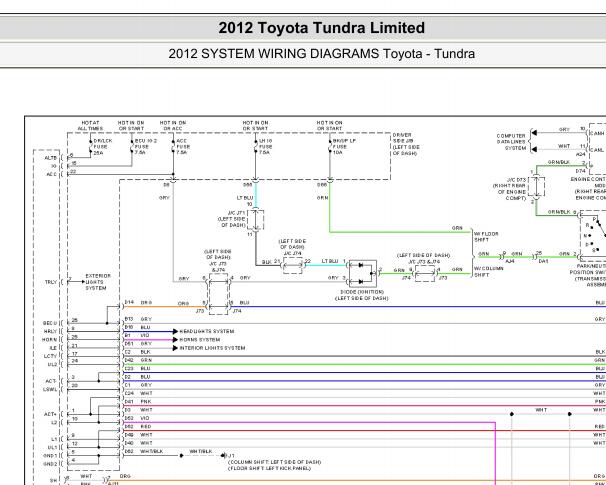The image size is (606, 485).
Task: Click the 'DIODE (IGNITION)' label
Action: click(362, 292)
